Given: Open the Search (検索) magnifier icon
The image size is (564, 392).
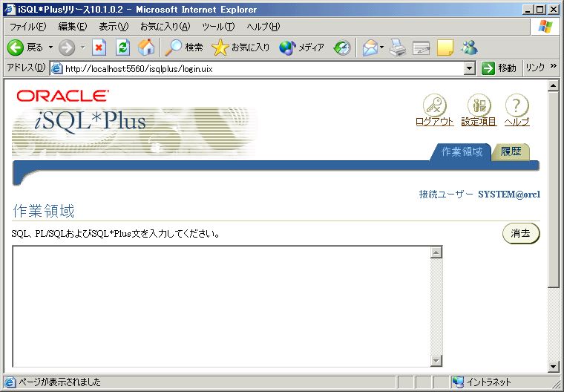Looking at the screenshot, I should click(x=173, y=48).
